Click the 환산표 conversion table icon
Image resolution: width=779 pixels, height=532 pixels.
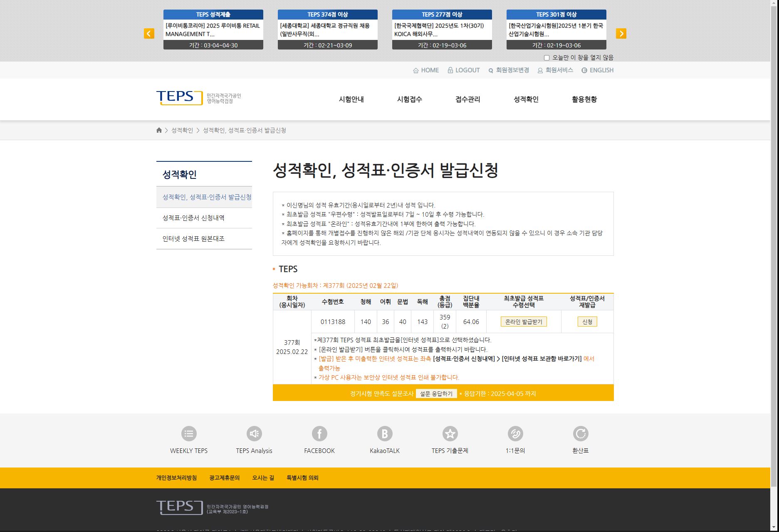click(x=581, y=434)
